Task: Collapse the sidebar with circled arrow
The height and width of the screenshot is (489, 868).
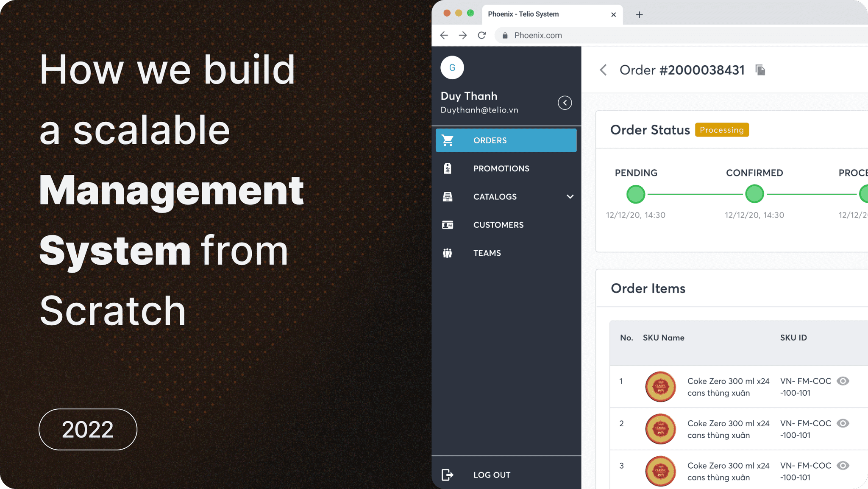Action: (565, 103)
